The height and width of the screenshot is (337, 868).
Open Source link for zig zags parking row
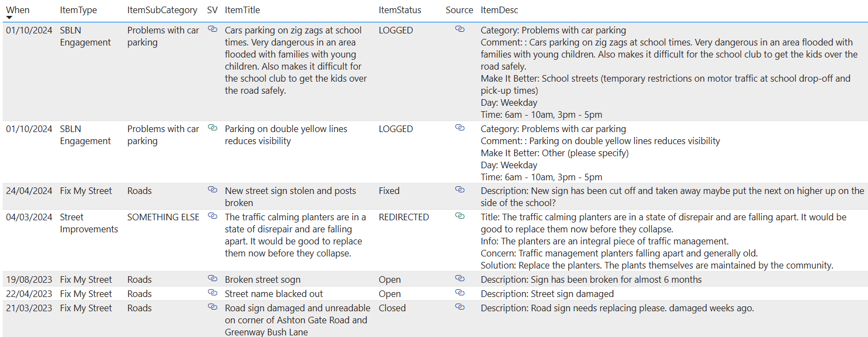[x=460, y=29]
